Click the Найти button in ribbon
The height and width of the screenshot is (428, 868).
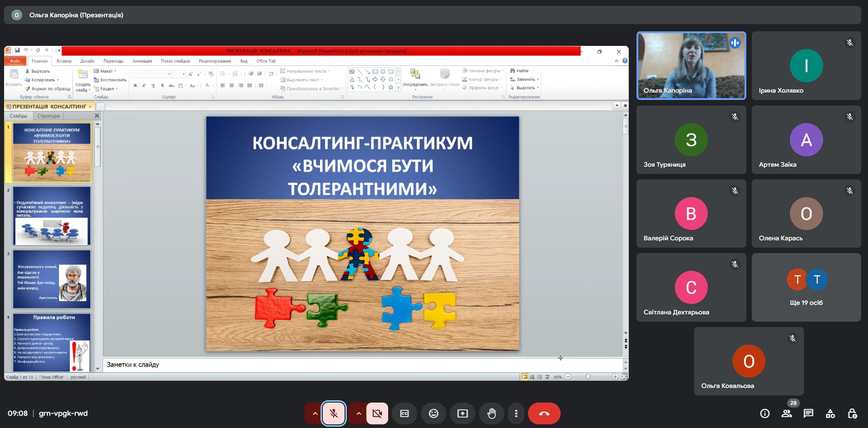(519, 71)
